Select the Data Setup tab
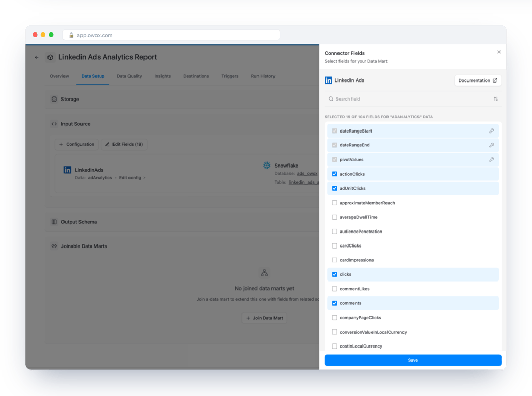The image size is (532, 396). (93, 76)
